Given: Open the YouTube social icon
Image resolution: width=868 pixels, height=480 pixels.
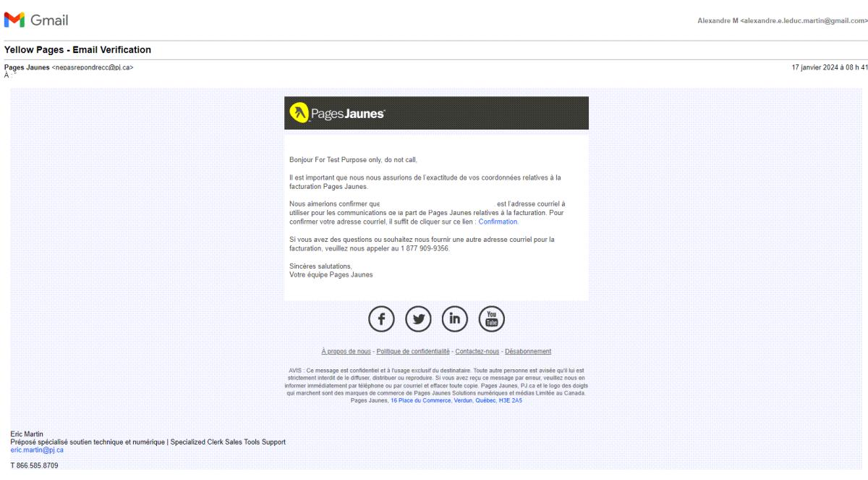Looking at the screenshot, I should coord(492,319).
